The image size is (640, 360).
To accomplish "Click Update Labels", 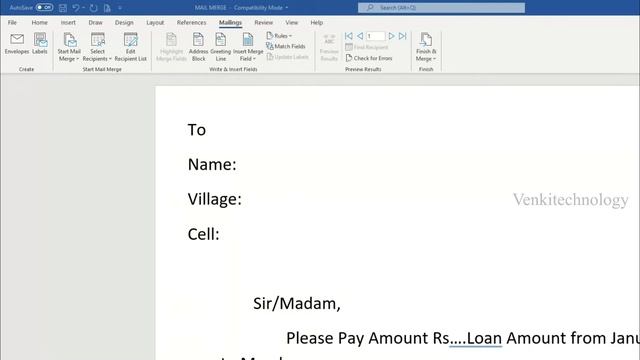I will (287, 57).
